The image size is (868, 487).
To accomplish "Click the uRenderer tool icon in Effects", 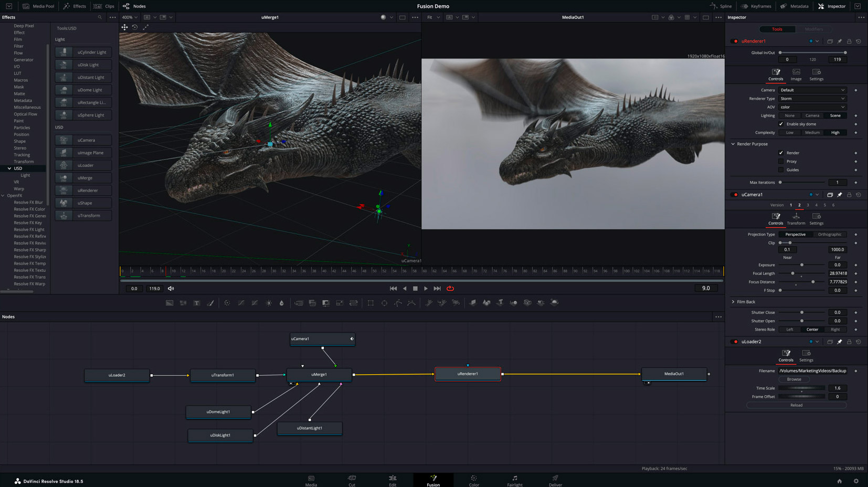I will pos(64,190).
